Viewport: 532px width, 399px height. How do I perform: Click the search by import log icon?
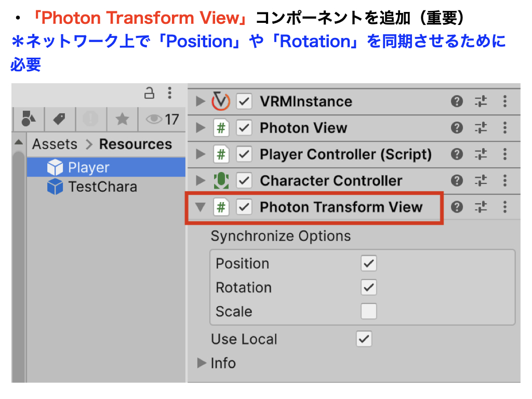click(90, 119)
